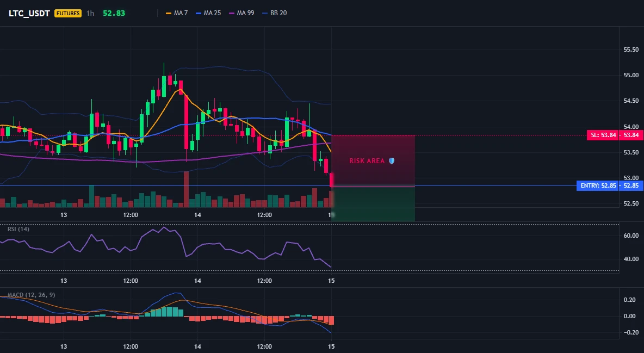Click the RISK AREA label
The width and height of the screenshot is (644, 353).
coord(367,161)
